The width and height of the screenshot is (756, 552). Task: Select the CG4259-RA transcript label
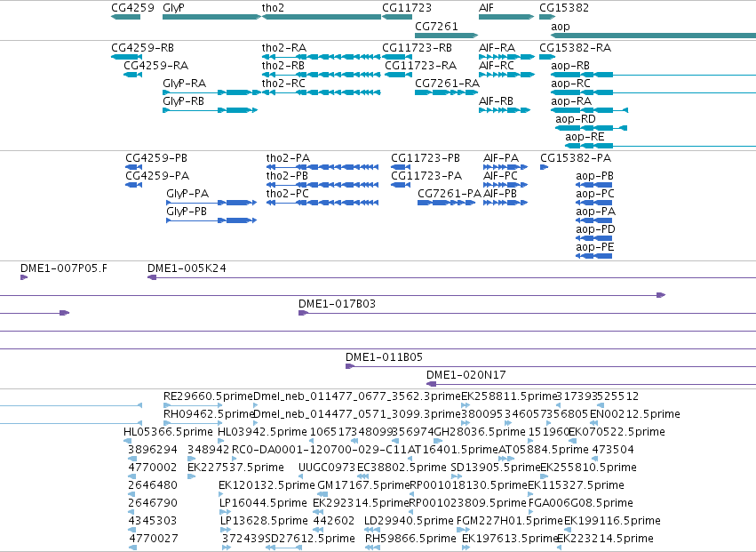click(155, 66)
